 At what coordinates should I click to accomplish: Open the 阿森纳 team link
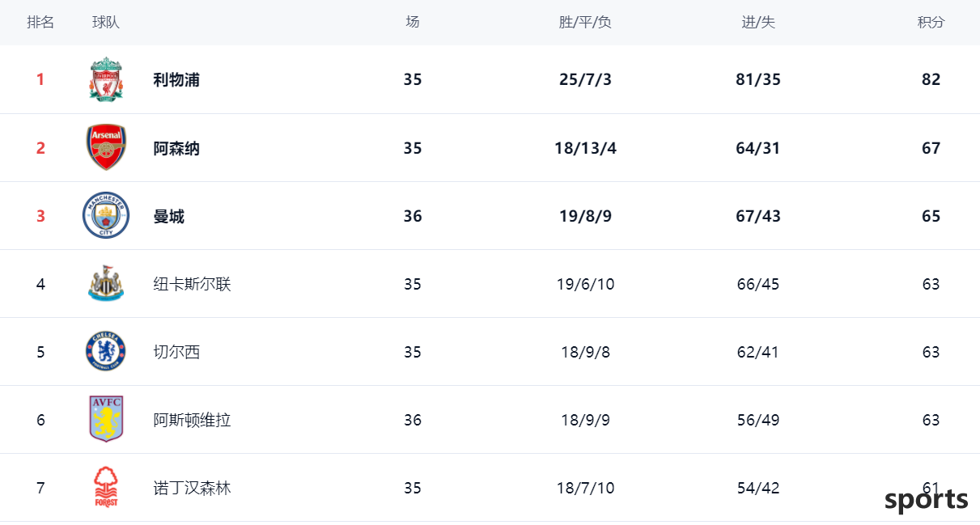point(176,148)
